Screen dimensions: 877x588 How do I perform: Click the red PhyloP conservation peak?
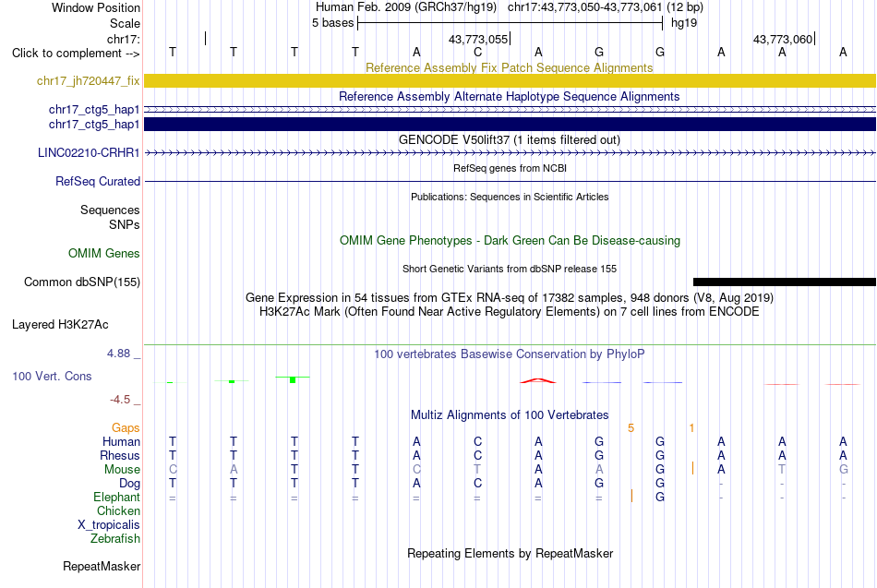tap(538, 381)
